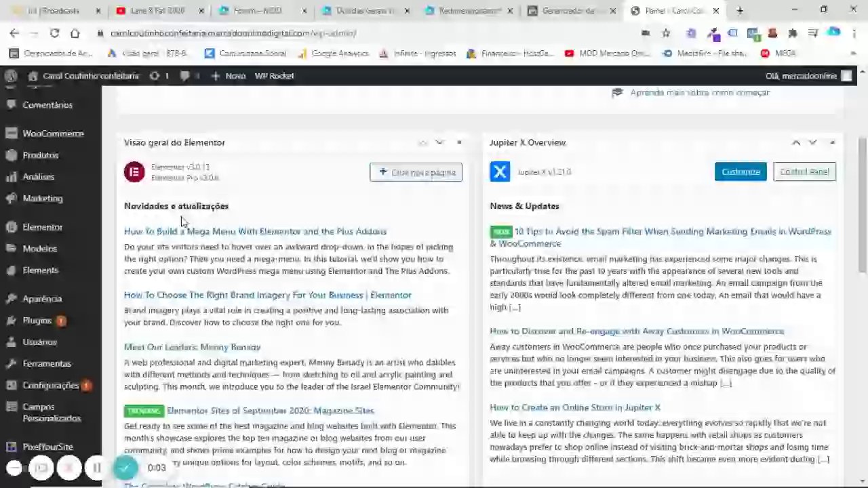Screen dimensions: 868x488
Task: Click the PixelYourSite sidebar icon
Action: coord(11,447)
